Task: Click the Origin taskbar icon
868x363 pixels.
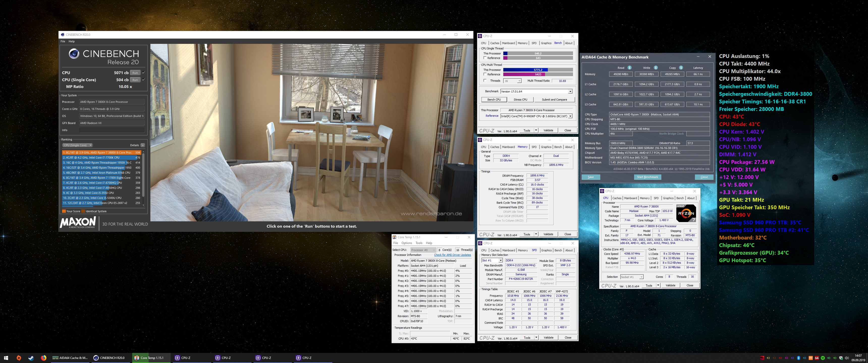Action: (18, 358)
